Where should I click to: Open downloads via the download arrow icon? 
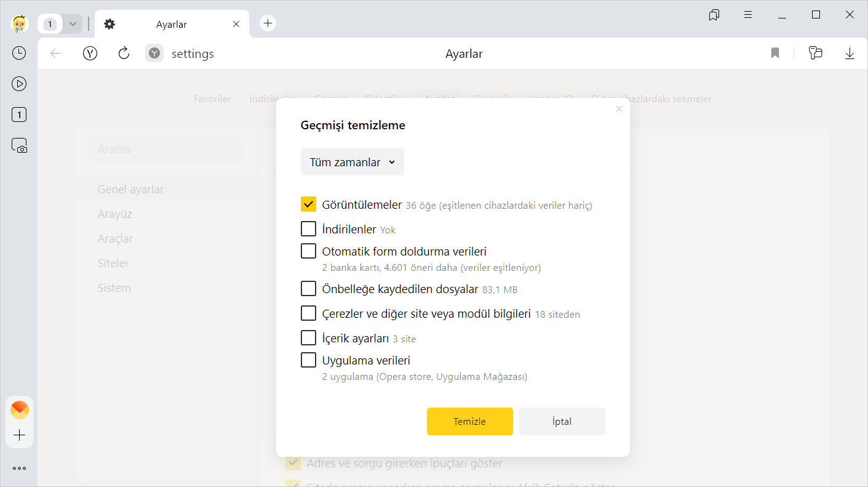pos(850,54)
